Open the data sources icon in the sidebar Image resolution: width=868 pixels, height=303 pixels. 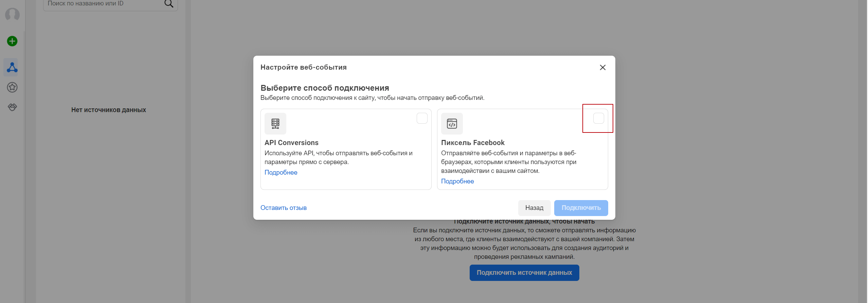tap(12, 67)
